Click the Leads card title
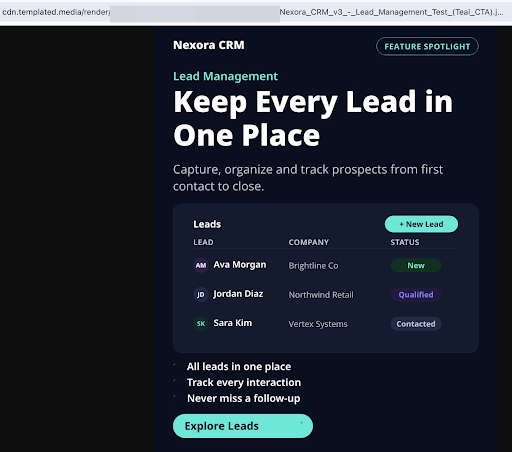This screenshot has width=512, height=452. pos(207,224)
